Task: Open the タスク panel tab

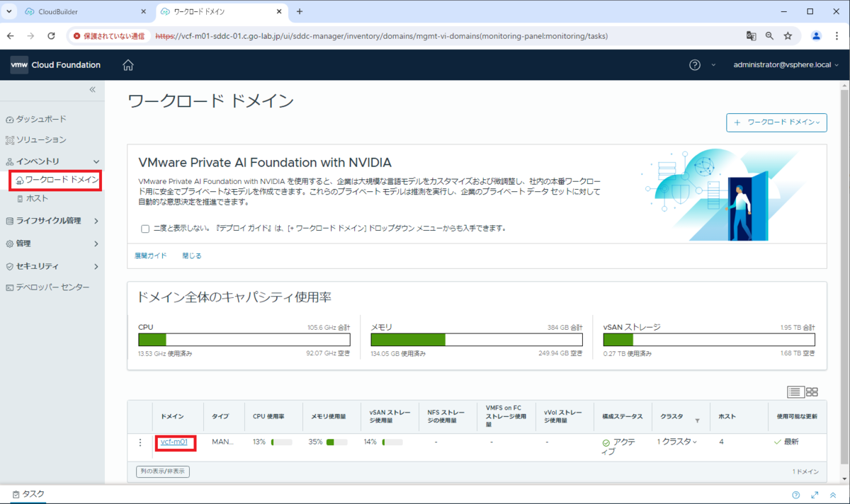Action: coord(28,495)
